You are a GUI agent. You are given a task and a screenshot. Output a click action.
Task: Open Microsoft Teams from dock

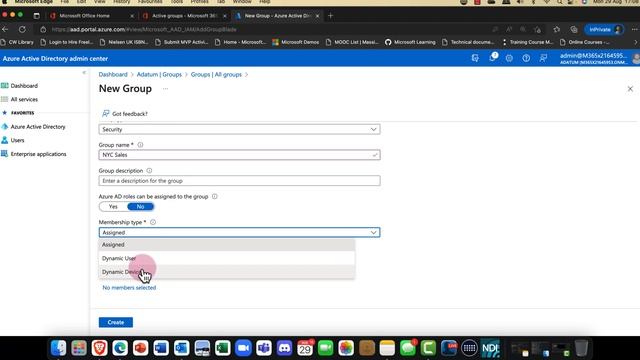tap(264, 348)
